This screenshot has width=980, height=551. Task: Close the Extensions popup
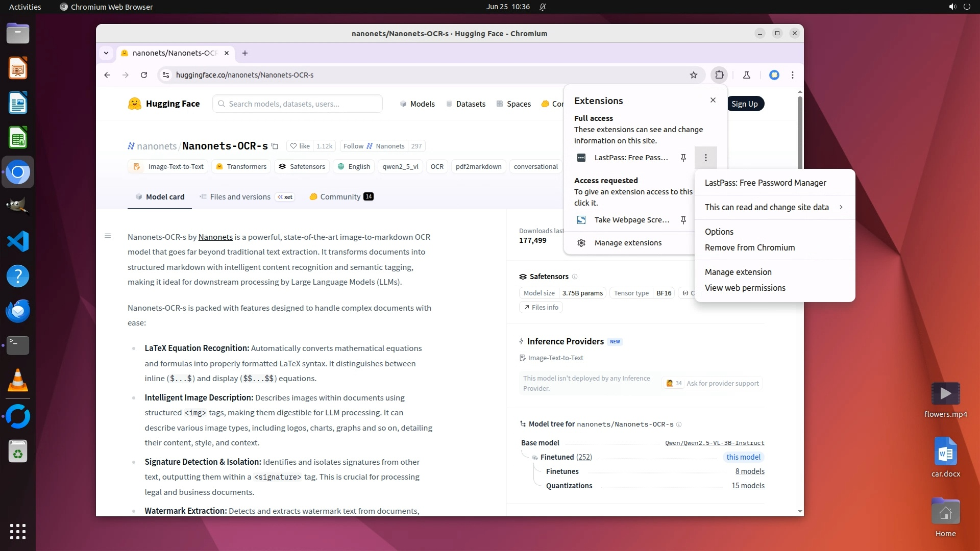pos(713,100)
